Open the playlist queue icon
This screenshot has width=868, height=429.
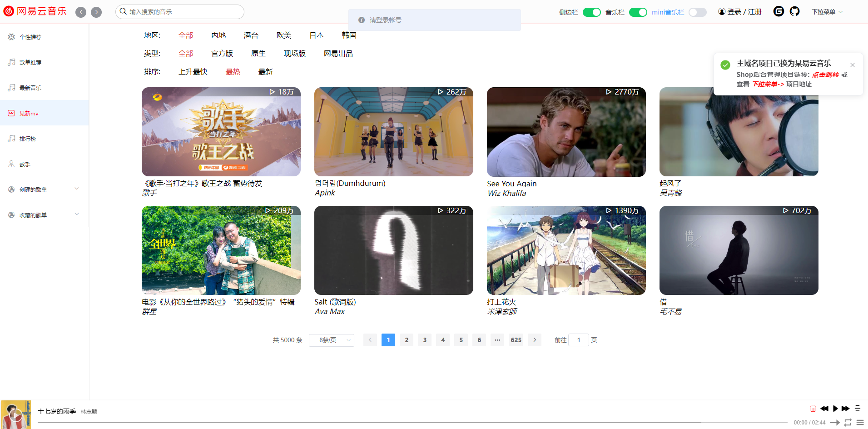coord(860,423)
